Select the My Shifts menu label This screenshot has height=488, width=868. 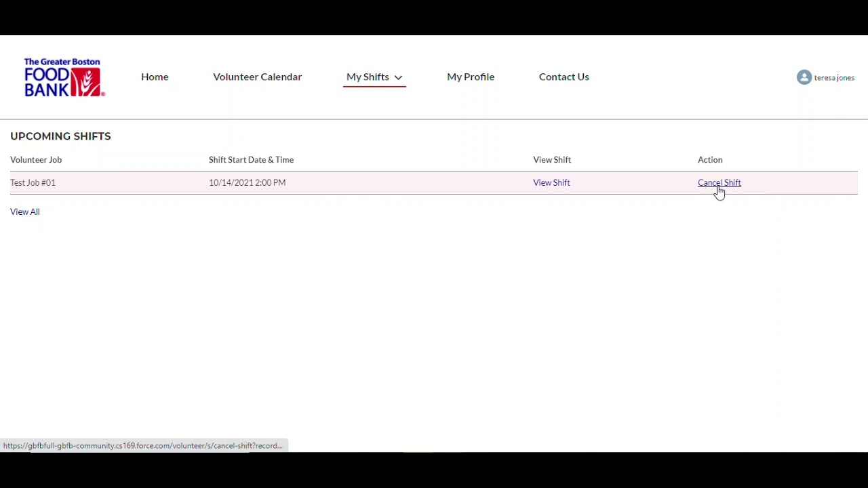point(368,77)
